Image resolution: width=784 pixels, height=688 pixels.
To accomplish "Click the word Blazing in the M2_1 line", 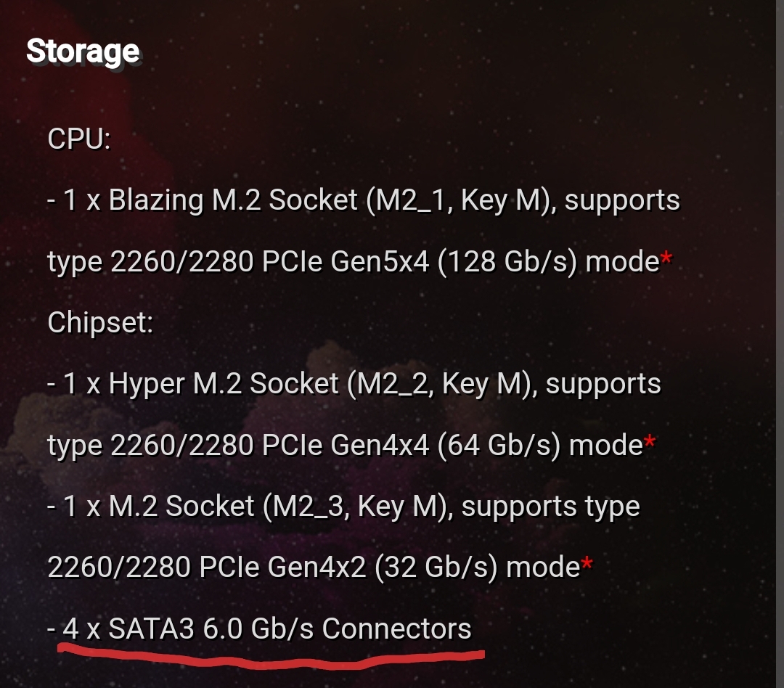I will tap(155, 200).
